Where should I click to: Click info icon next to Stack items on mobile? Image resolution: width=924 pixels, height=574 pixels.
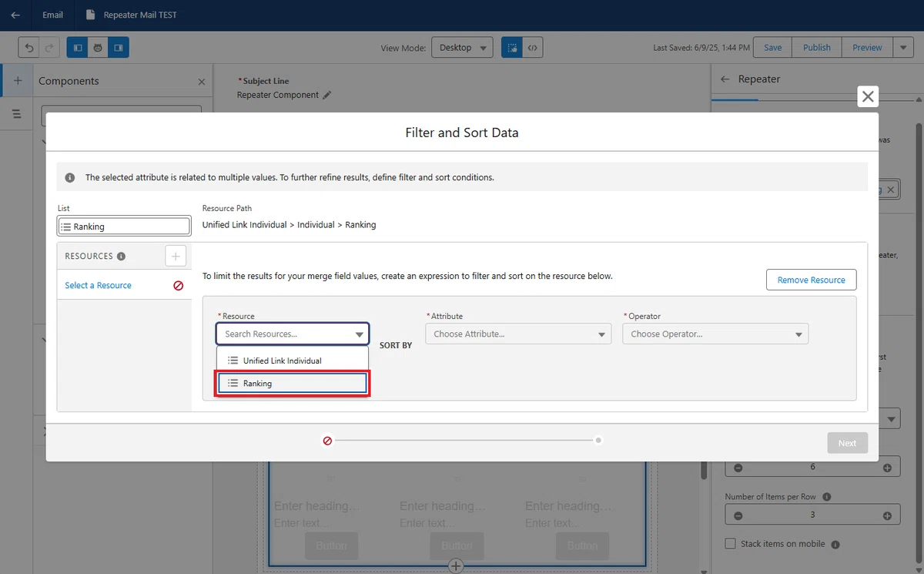click(835, 544)
